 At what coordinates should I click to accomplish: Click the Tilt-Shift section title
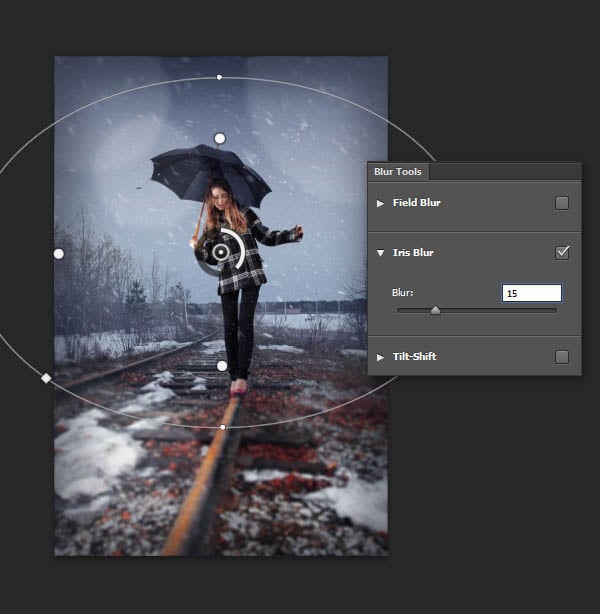414,357
